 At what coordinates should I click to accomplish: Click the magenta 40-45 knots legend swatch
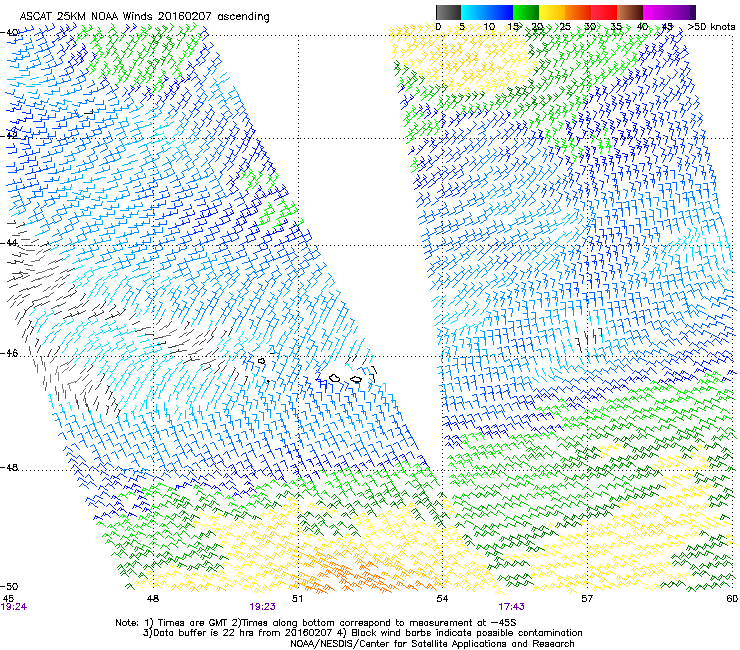[656, 12]
